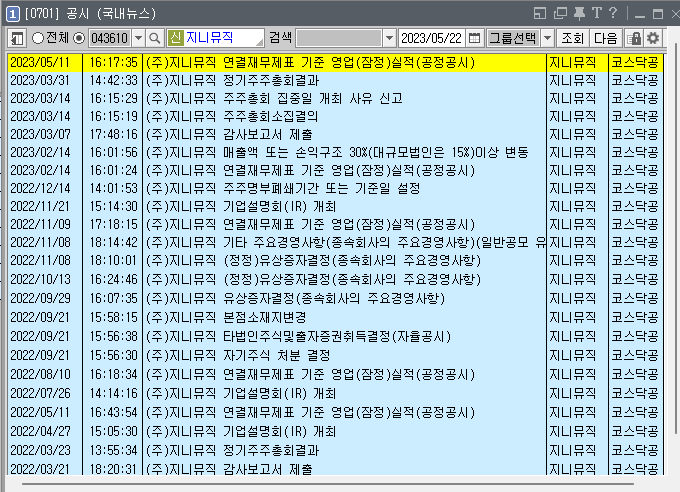Click the green 신 badge icon
This screenshot has width=680, height=492.
coord(175,38)
